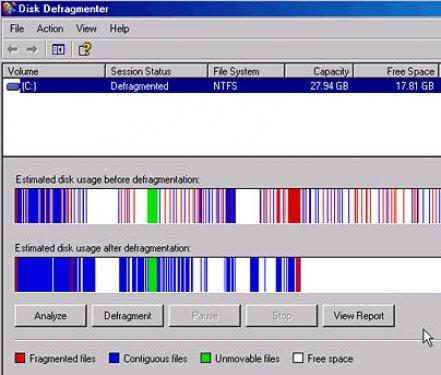Click the Free space legend label

pos(330,359)
